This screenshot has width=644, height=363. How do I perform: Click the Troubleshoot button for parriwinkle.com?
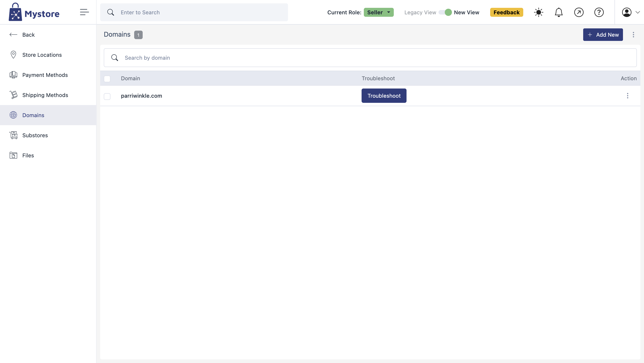coord(384,96)
